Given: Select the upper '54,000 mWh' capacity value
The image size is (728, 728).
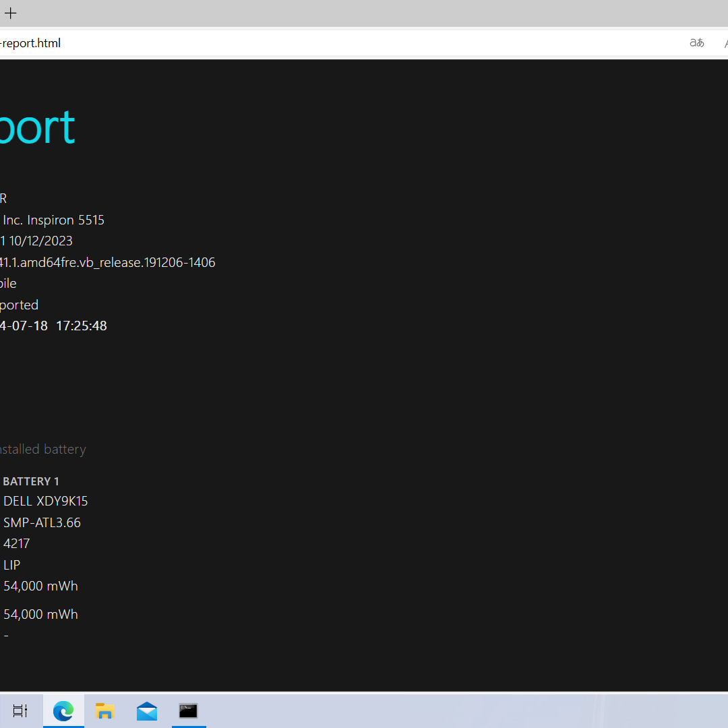Looking at the screenshot, I should (40, 586).
